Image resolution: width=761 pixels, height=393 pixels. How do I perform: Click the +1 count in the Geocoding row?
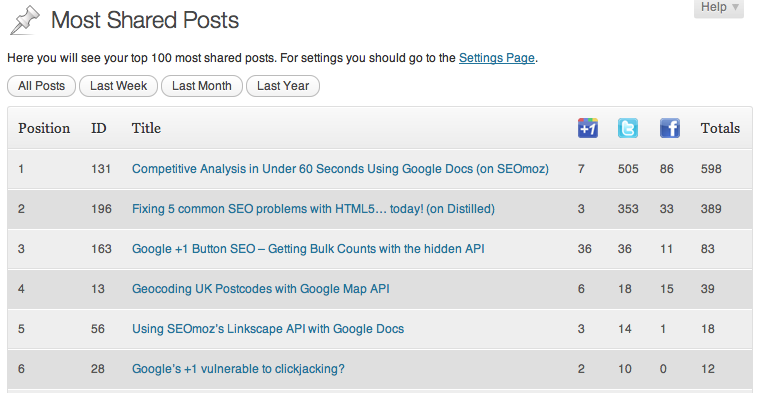[x=581, y=289]
